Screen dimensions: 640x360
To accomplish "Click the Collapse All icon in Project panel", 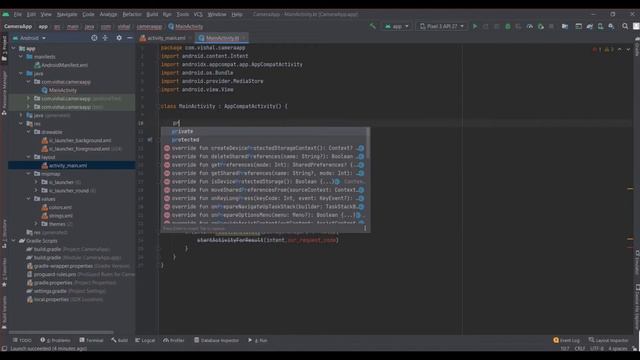I will tap(105, 38).
